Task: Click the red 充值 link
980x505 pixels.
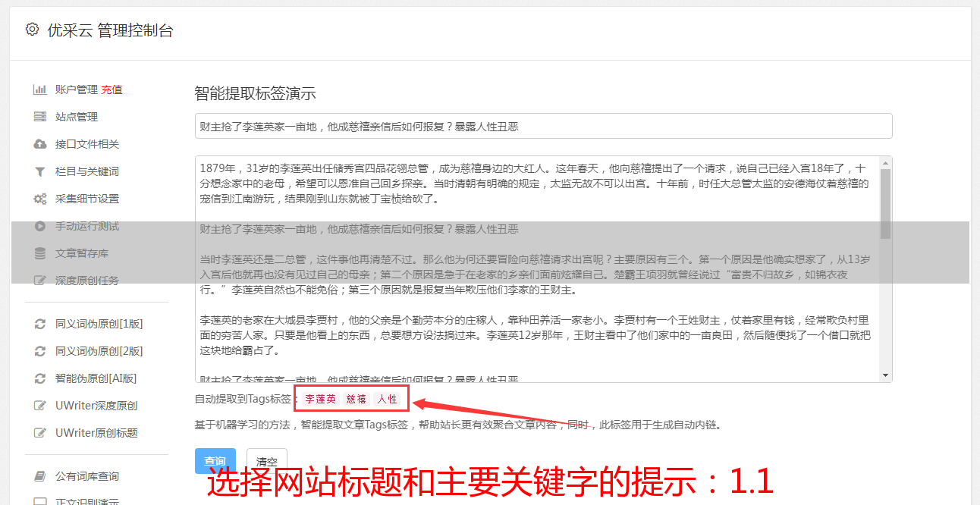Action: coord(112,89)
